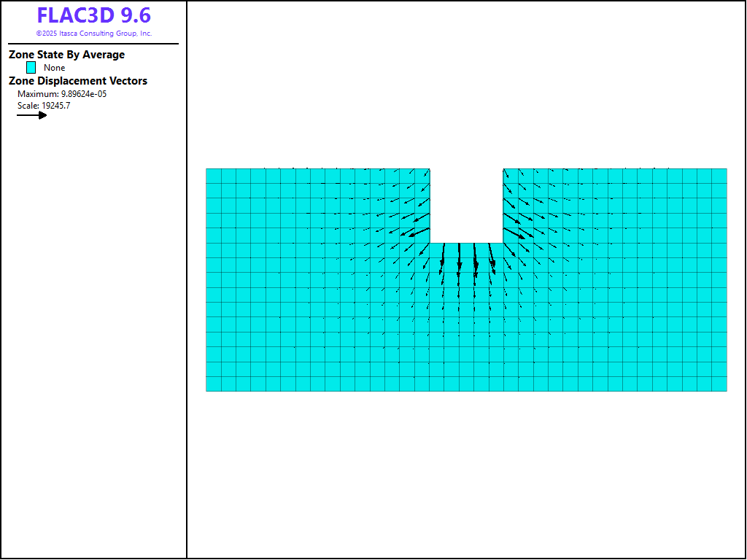The image size is (747, 560).
Task: Click the black scale arrow in the legend
Action: (31, 115)
